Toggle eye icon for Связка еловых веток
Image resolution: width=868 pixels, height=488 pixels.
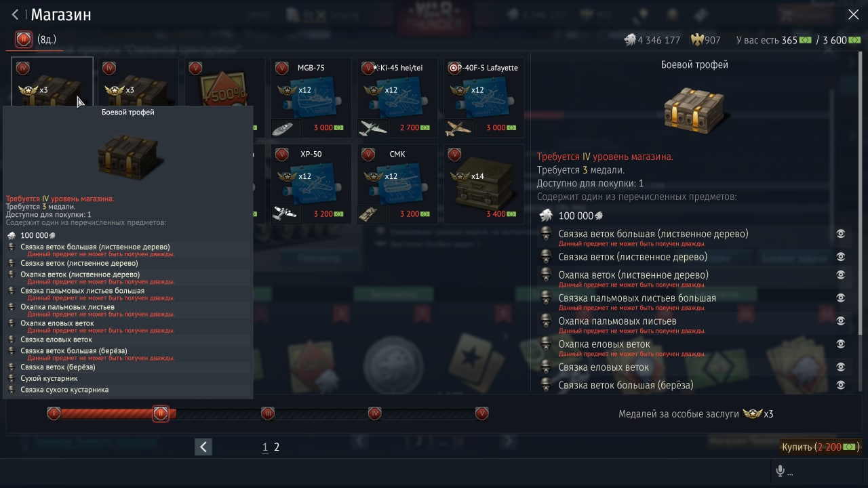841,367
